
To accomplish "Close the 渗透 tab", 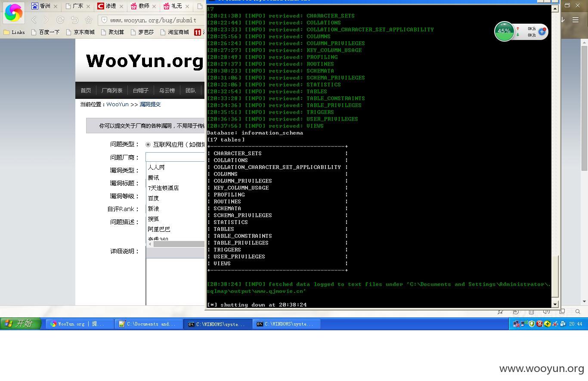I will 121,6.
